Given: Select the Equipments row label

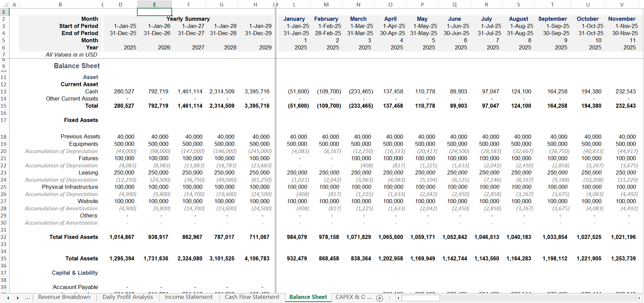Looking at the screenshot, I should (x=83, y=144).
